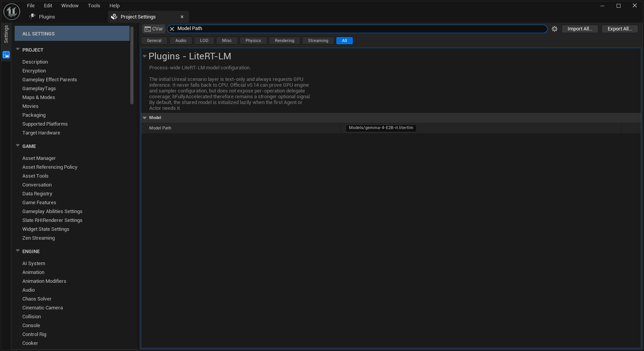This screenshot has height=351, width=644.
Task: Open GameplayTags settings
Action: pos(39,88)
